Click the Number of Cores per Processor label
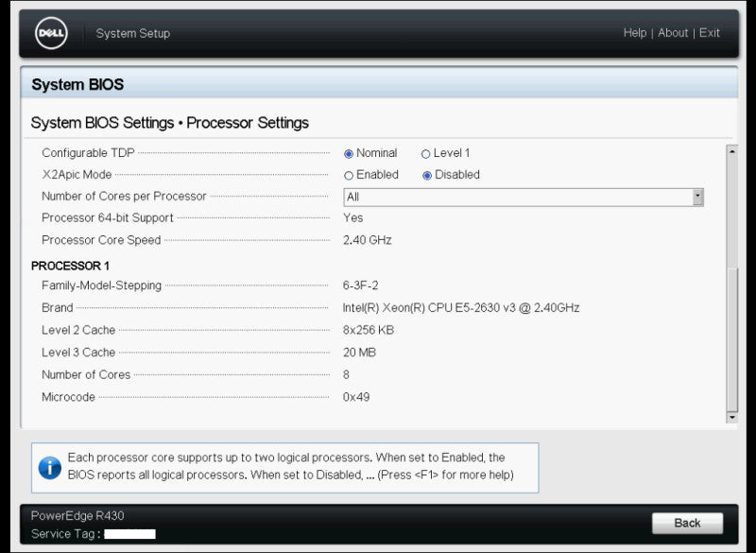The height and width of the screenshot is (553, 756). (124, 197)
